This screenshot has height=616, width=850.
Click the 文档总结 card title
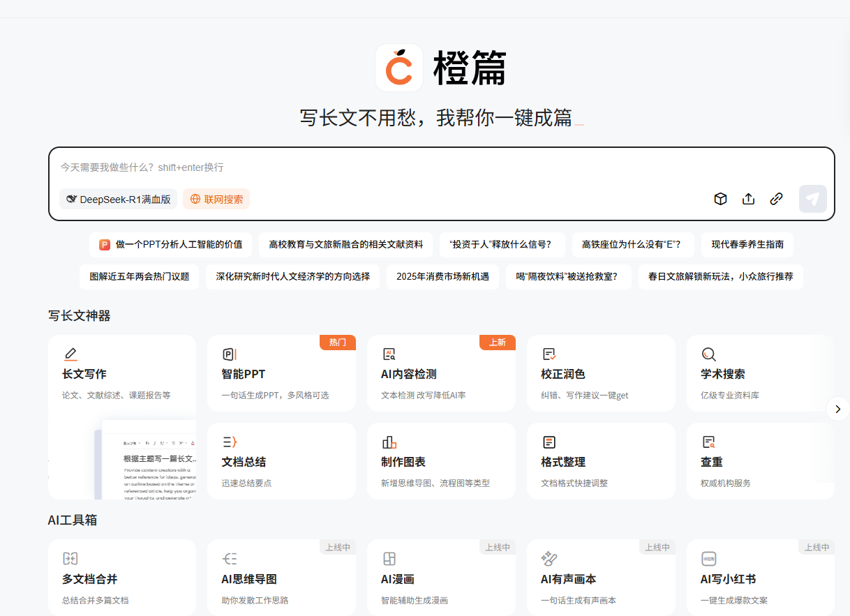[244, 462]
